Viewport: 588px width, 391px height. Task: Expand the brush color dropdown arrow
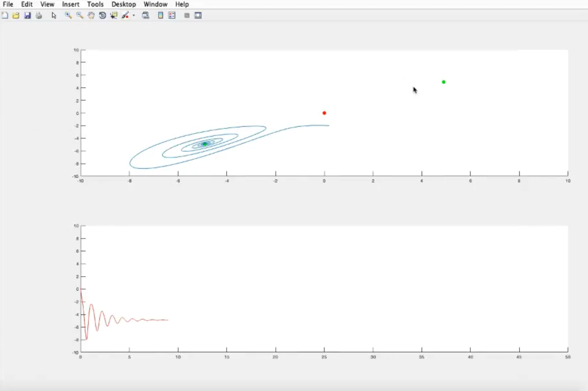(133, 16)
